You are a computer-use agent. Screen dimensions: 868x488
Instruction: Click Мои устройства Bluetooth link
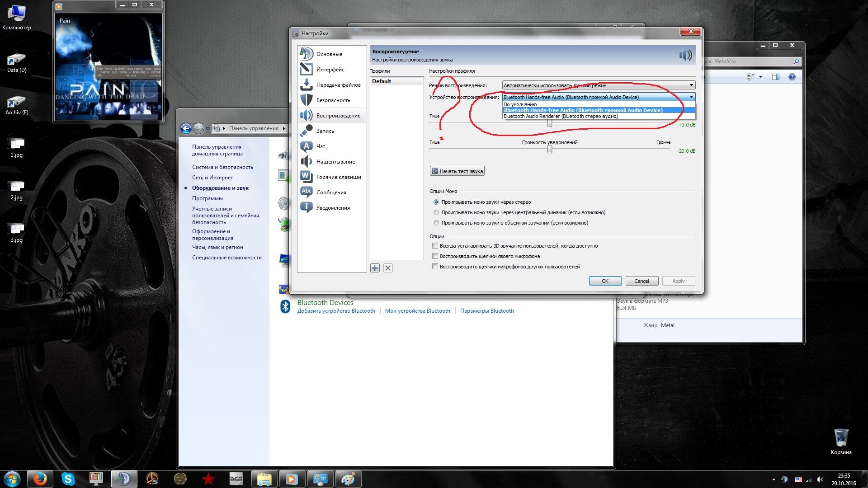(418, 311)
